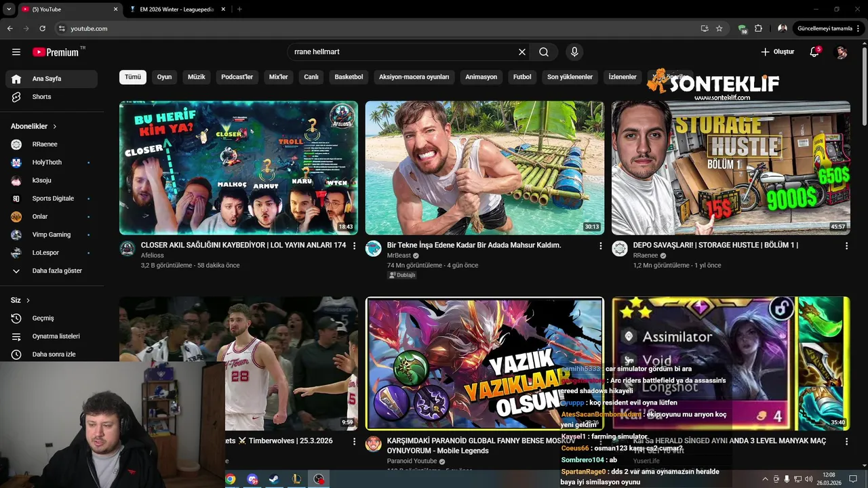Expand the Siz section chevron
The width and height of the screenshot is (868, 488).
pyautogui.click(x=28, y=300)
